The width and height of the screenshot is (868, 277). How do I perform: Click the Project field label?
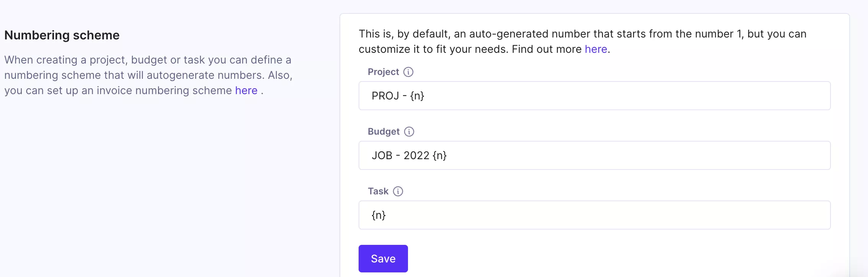[383, 72]
